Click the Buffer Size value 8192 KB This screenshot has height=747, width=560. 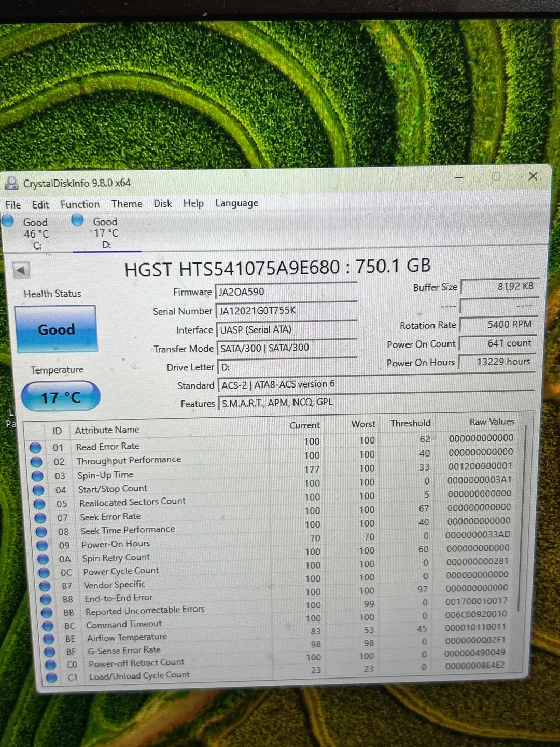(x=499, y=286)
